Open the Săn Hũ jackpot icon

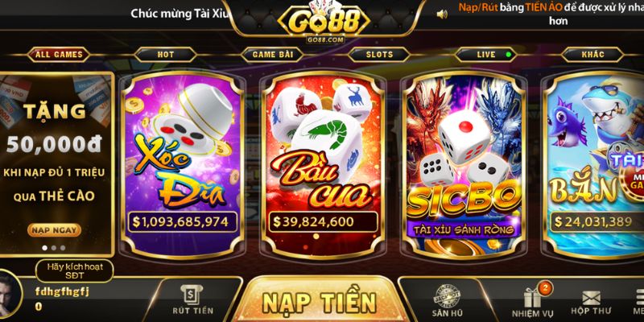tap(448, 295)
